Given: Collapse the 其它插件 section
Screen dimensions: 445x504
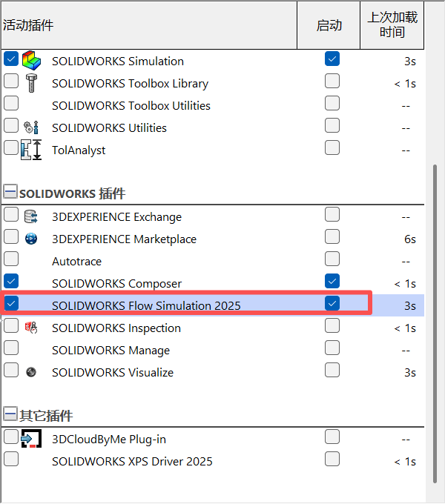Looking at the screenshot, I should tap(10, 414).
